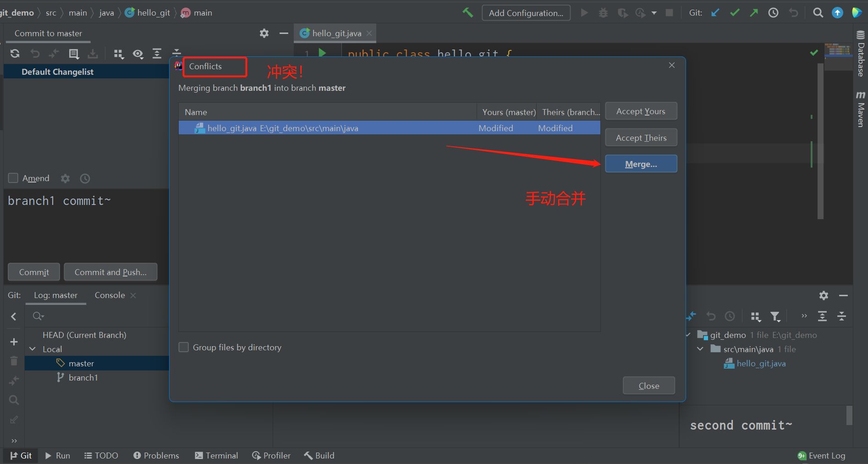This screenshot has width=868, height=464.
Task: Click Add Configuration... button
Action: (x=526, y=13)
